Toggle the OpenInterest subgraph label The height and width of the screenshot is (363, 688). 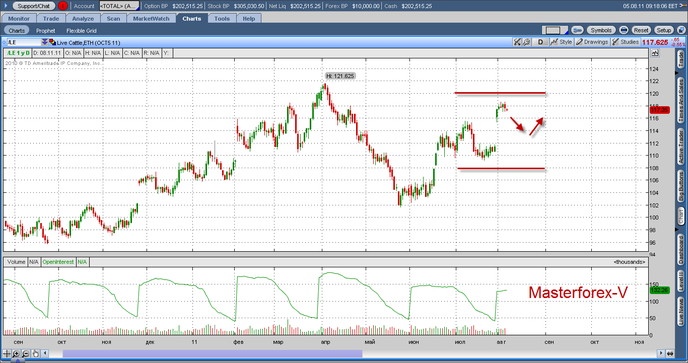(x=58, y=262)
